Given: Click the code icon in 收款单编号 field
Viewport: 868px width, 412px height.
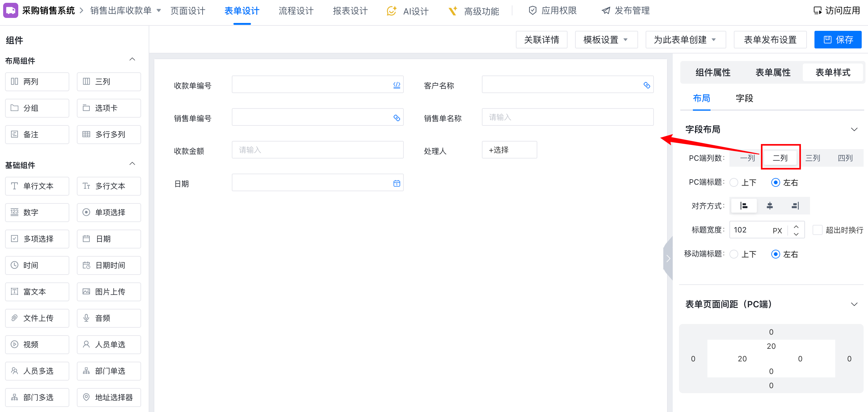Looking at the screenshot, I should tap(397, 85).
